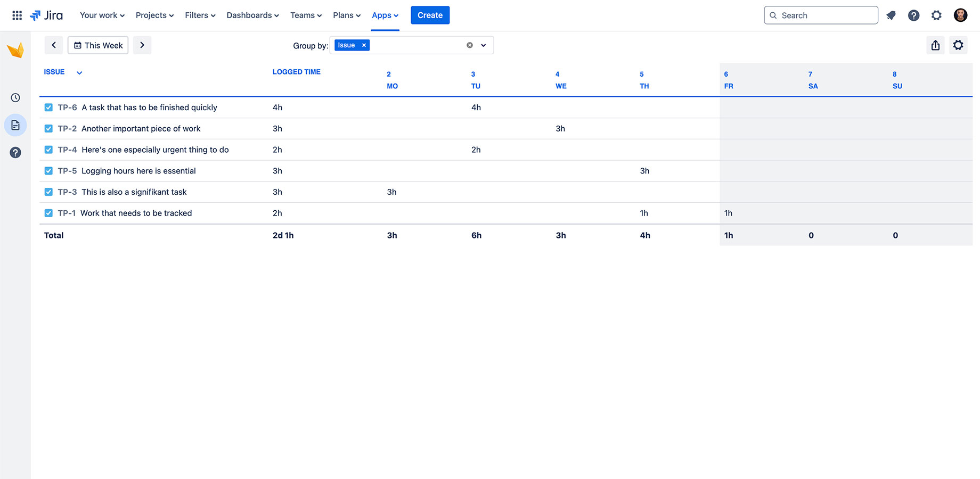This screenshot has height=479, width=980.
Task: Open issue TP-3 link
Action: point(67,192)
